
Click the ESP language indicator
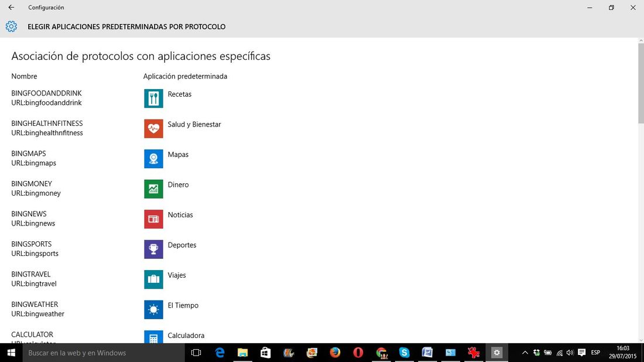595,353
